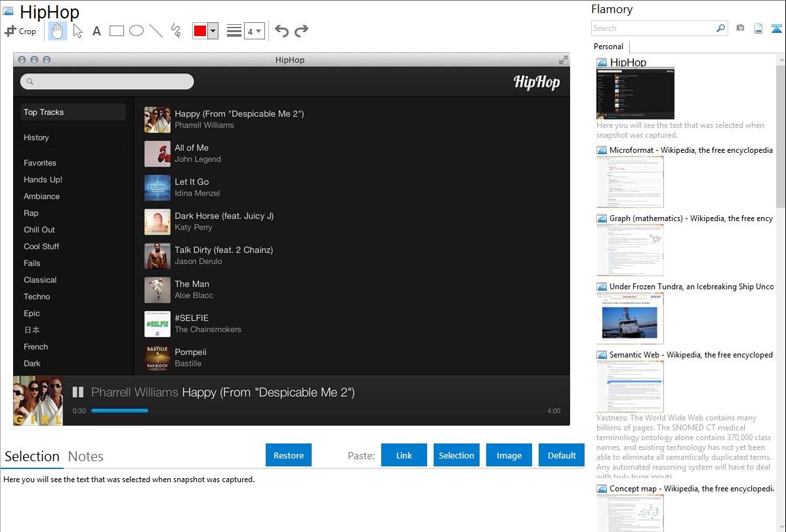Viewport: 786px width, 532px height.
Task: Redo the last annotation
Action: (301, 31)
